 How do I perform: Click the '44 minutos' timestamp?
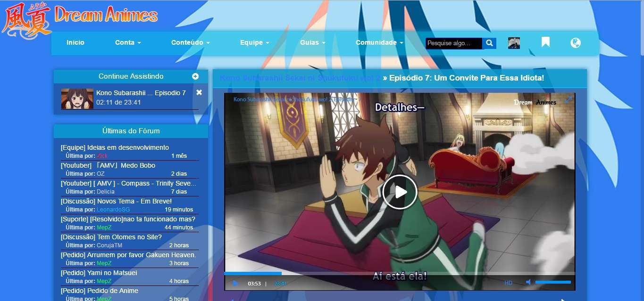(179, 228)
